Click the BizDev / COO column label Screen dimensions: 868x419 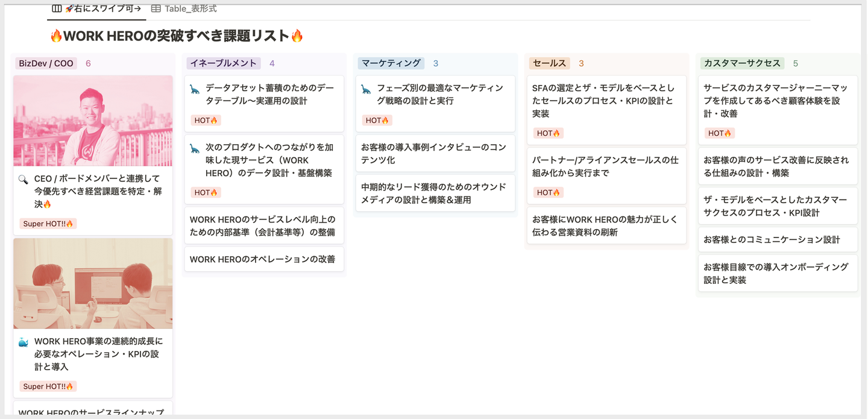46,63
